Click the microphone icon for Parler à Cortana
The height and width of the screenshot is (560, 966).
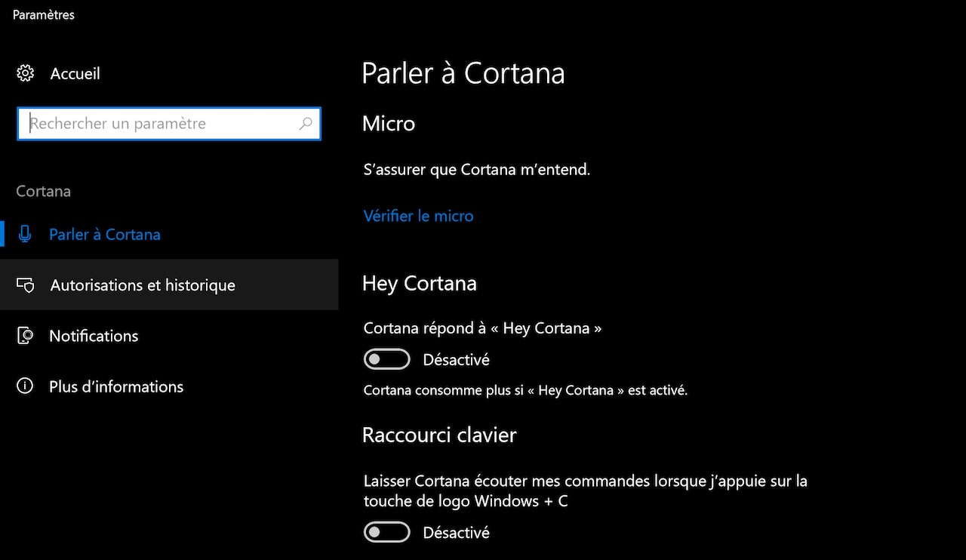25,235
